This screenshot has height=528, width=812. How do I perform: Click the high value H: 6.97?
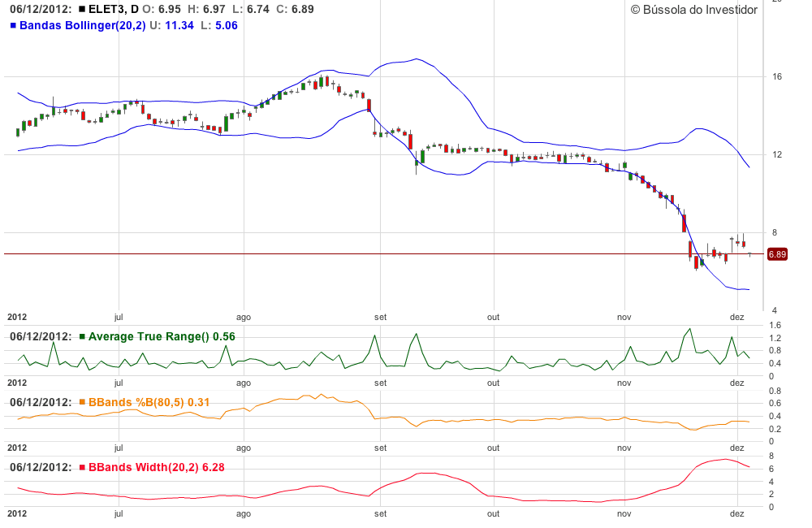[x=206, y=9]
